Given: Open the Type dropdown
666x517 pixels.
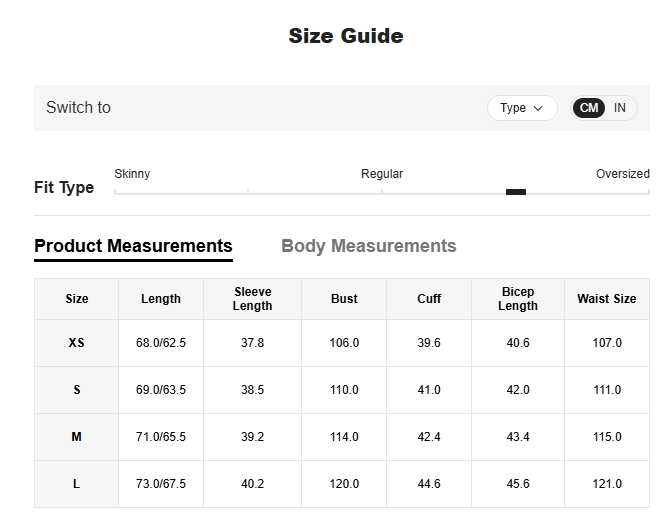Looking at the screenshot, I should [x=521, y=108].
